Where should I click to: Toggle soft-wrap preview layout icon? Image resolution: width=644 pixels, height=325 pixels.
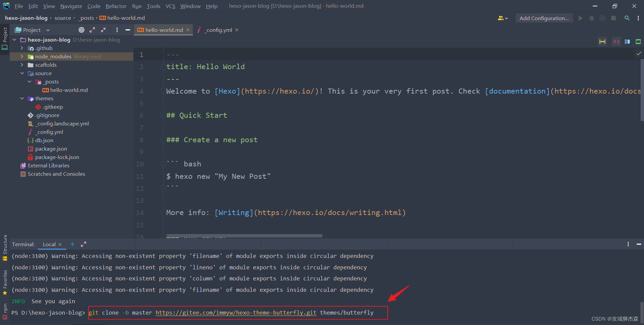[603, 42]
